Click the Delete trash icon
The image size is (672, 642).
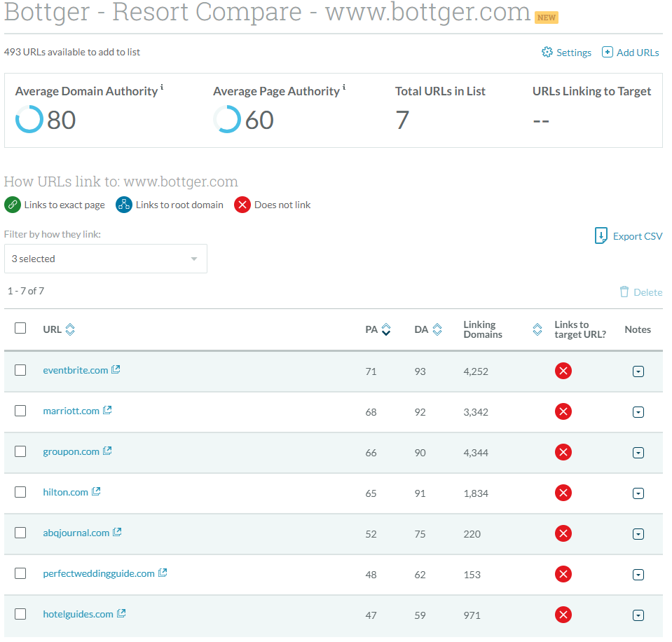pos(624,292)
